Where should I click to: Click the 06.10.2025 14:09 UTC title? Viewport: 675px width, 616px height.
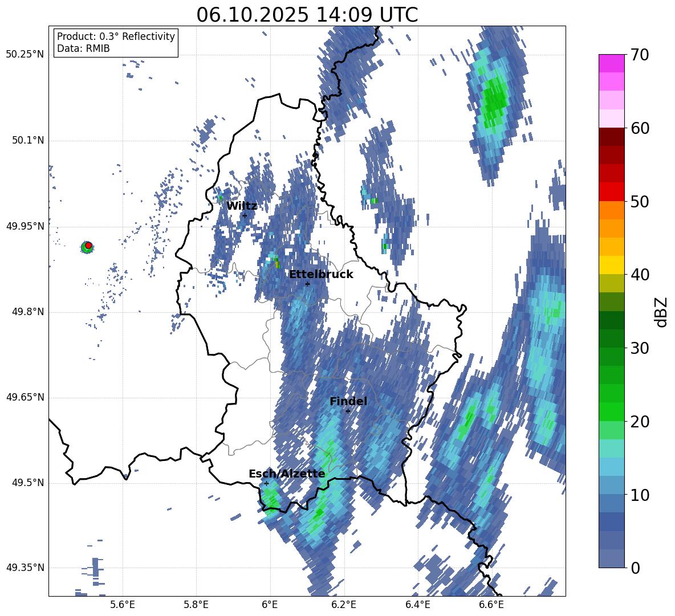(x=307, y=15)
